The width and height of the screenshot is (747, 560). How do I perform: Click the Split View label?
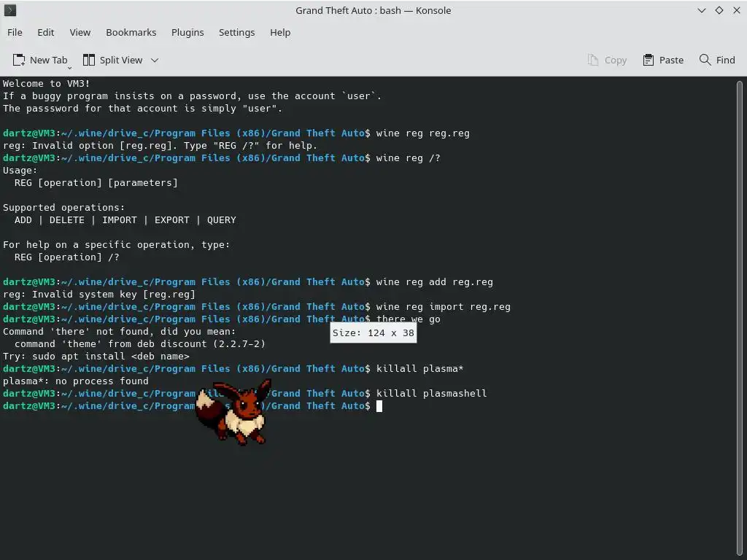click(121, 60)
